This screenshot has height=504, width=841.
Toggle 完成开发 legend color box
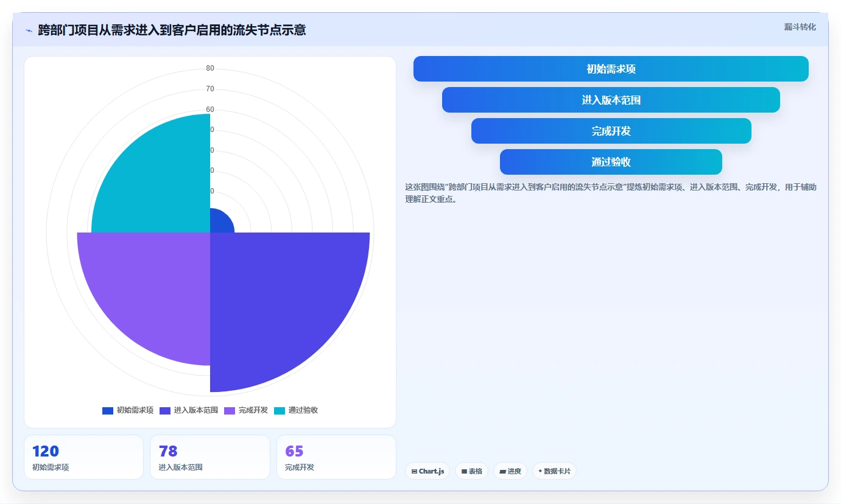[x=230, y=410]
